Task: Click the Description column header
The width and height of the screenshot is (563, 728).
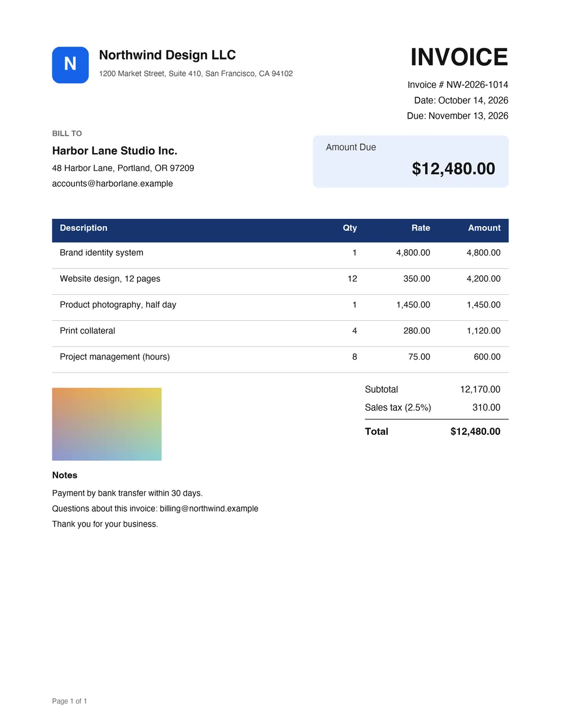Action: click(x=83, y=228)
